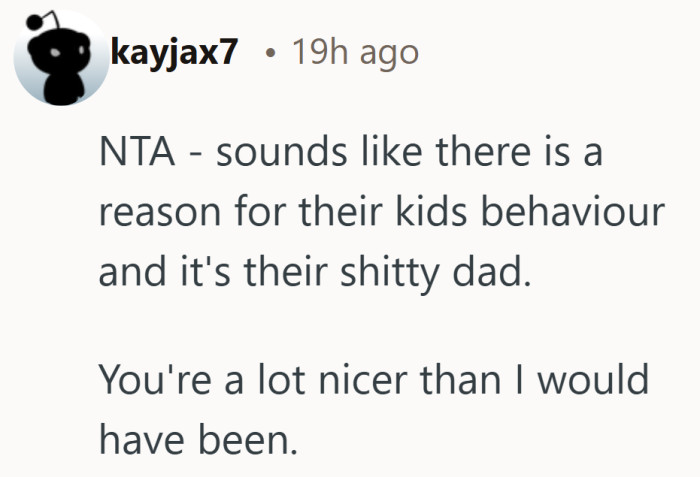700x477 pixels.
Task: Open the kayjax7 user profile link
Action: [x=175, y=52]
